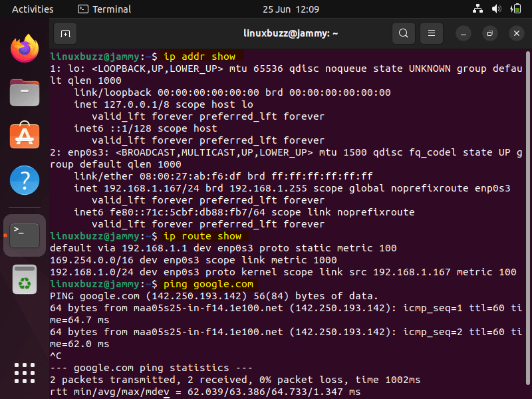The image size is (532, 399).
Task: Select Terminal in the top menu bar
Action: pyautogui.click(x=104, y=9)
